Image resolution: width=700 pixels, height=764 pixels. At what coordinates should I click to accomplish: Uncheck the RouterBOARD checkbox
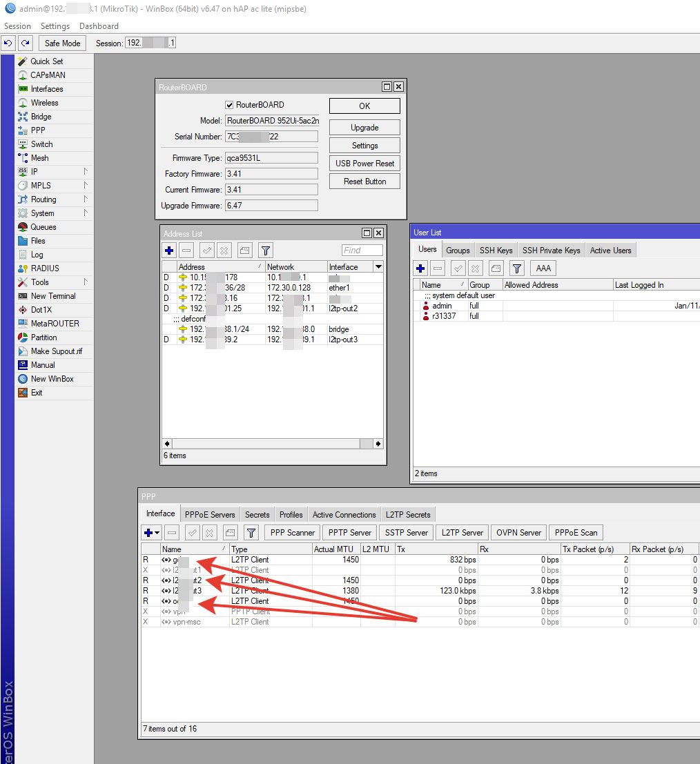pos(230,105)
